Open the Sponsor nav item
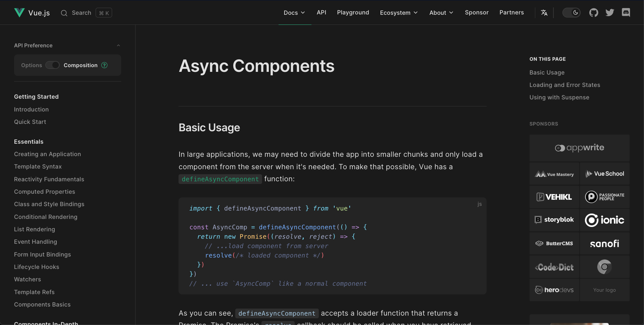This screenshot has width=644, height=325. (x=477, y=12)
